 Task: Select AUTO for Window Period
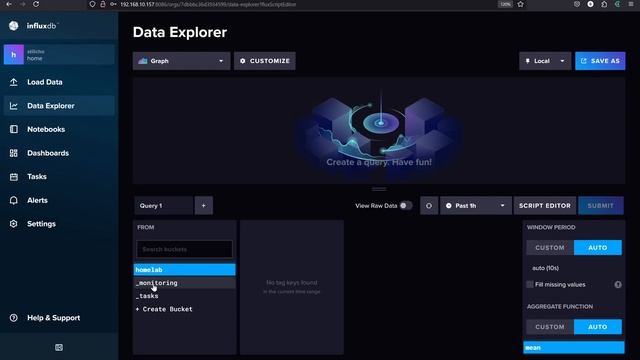pos(598,248)
